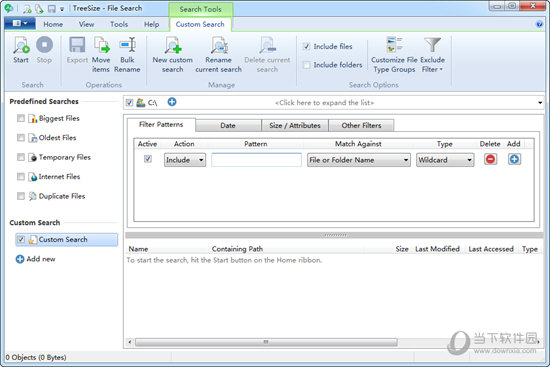Viewport: 550px width, 367px height.
Task: Open the View ribbon tab
Action: [86, 24]
